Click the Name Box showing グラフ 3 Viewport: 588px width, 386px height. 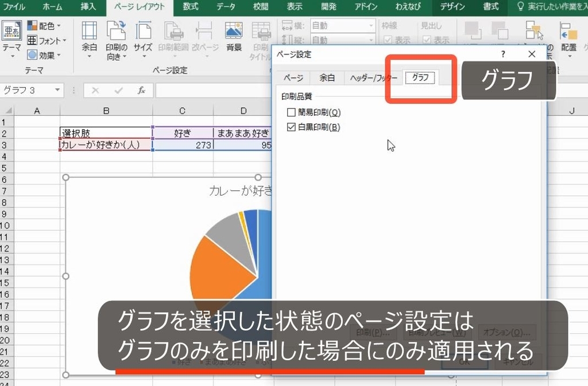pyautogui.click(x=27, y=90)
